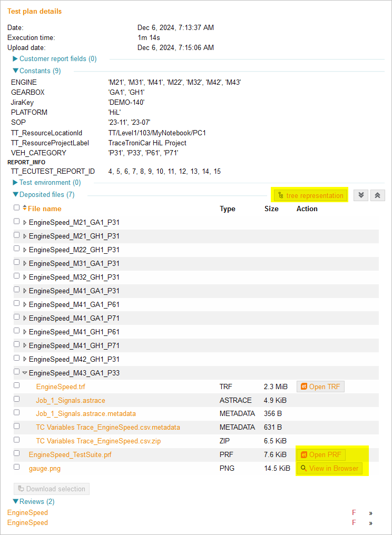Click the expand all double-arrow icon
Image resolution: width=392 pixels, height=535 pixels.
[361, 195]
